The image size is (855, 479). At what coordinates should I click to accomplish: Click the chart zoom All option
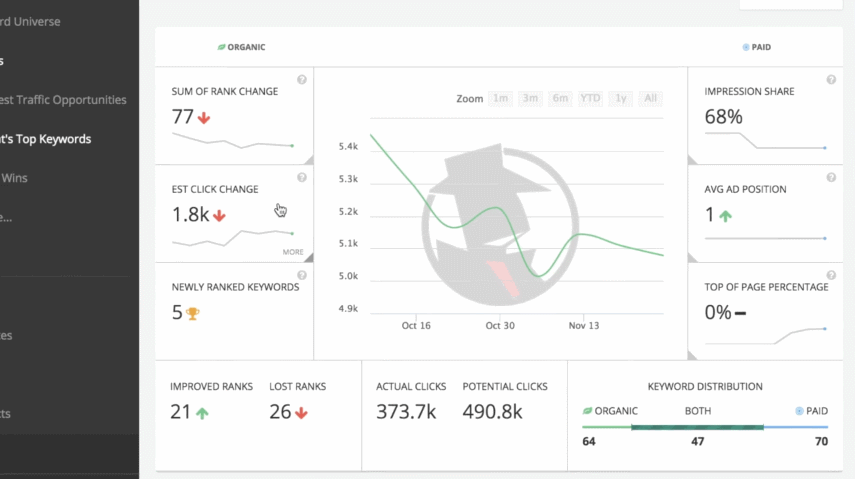point(651,98)
